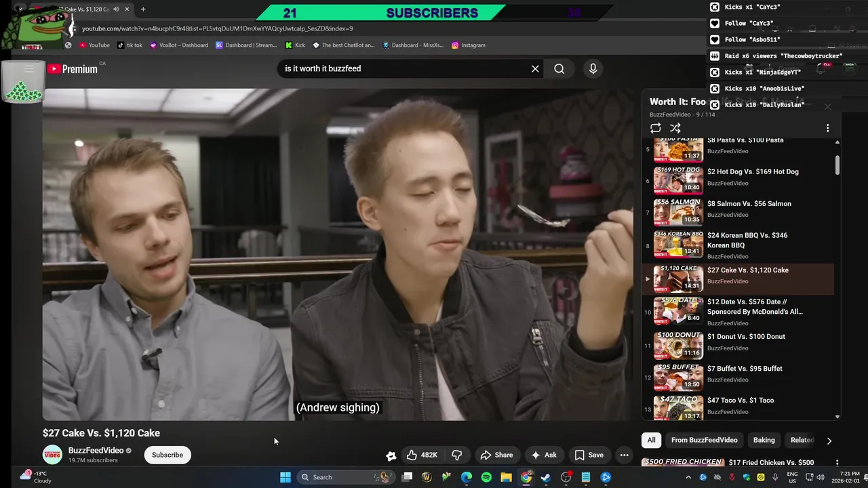Click the playlist scrollbar thumb
Viewport: 868px width, 488px height.
click(x=837, y=165)
